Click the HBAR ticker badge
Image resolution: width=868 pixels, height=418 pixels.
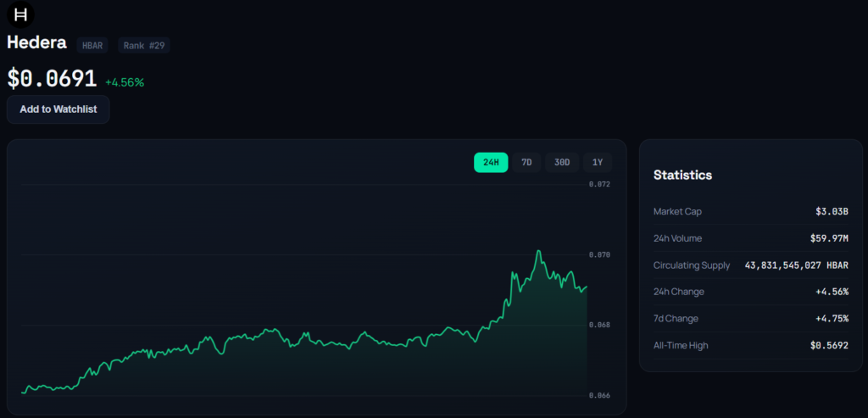click(92, 46)
